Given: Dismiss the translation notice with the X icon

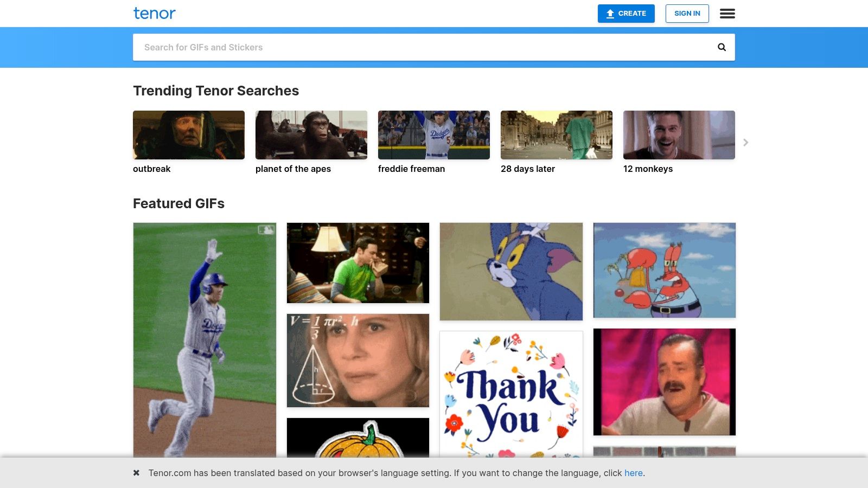Looking at the screenshot, I should tap(136, 472).
